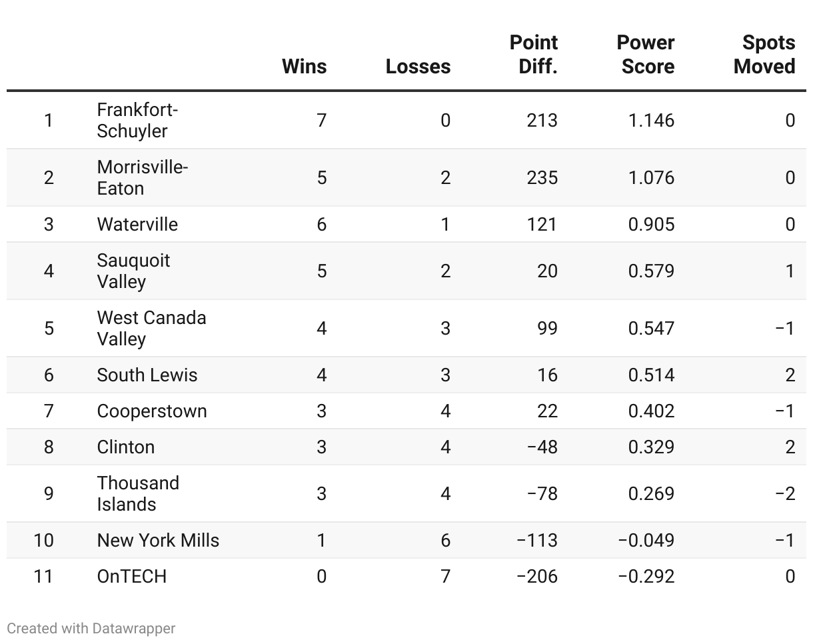Click on the Cooperstown row name
Image resolution: width=813 pixels, height=644 pixels.
152,411
